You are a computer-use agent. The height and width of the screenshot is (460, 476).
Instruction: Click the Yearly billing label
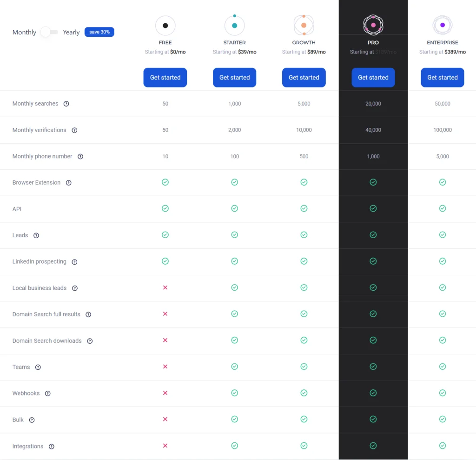point(71,32)
